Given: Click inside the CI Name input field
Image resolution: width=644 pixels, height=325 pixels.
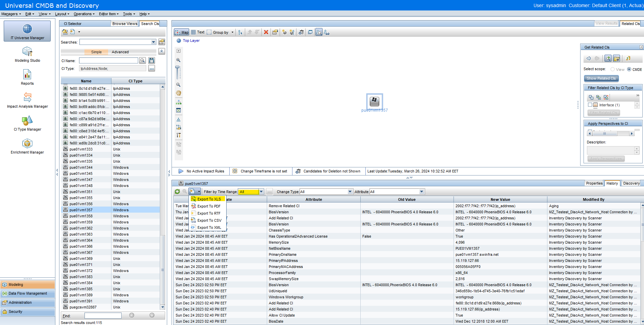Looking at the screenshot, I should pyautogui.click(x=108, y=60).
